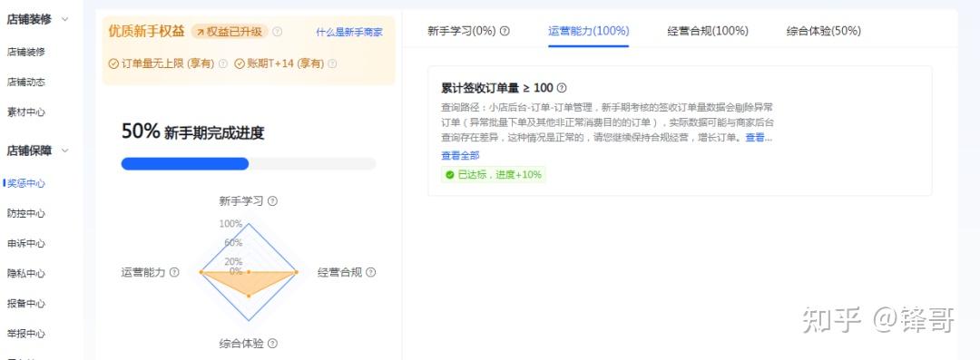The height and width of the screenshot is (360, 980).
Task: Click check-circle icon before 订单量无上限
Action: pos(113,63)
